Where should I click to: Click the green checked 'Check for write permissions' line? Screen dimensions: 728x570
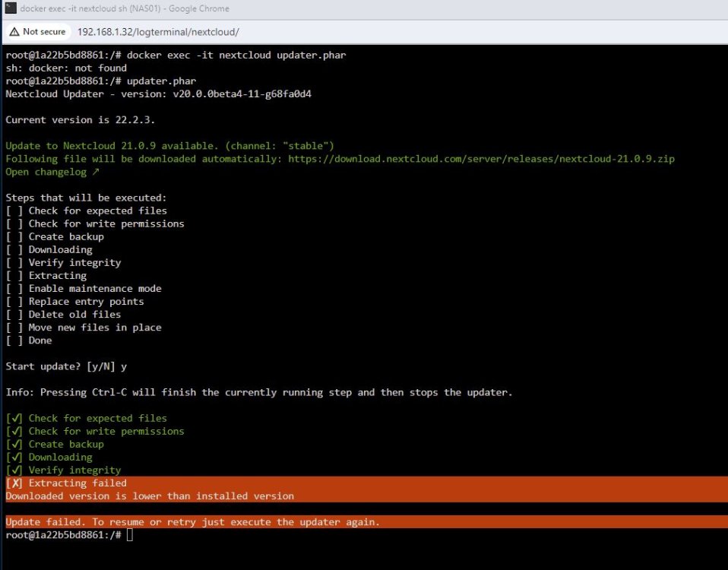pyautogui.click(x=95, y=432)
